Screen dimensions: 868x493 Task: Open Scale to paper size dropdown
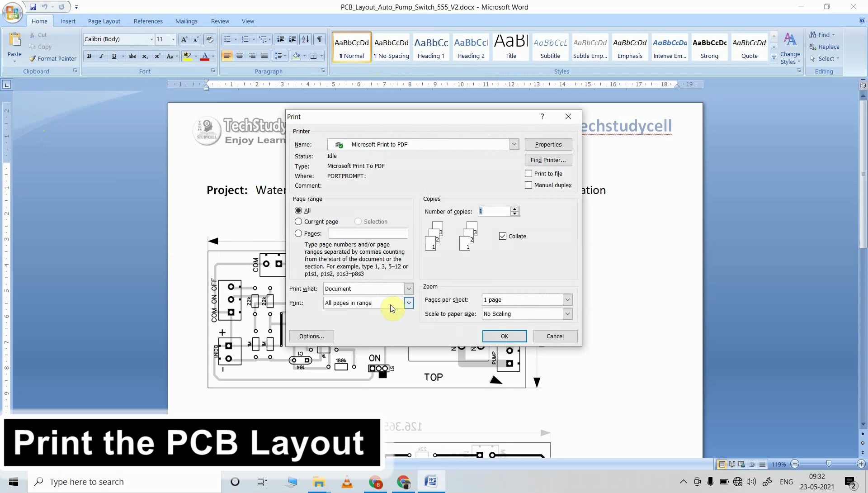pyautogui.click(x=567, y=313)
